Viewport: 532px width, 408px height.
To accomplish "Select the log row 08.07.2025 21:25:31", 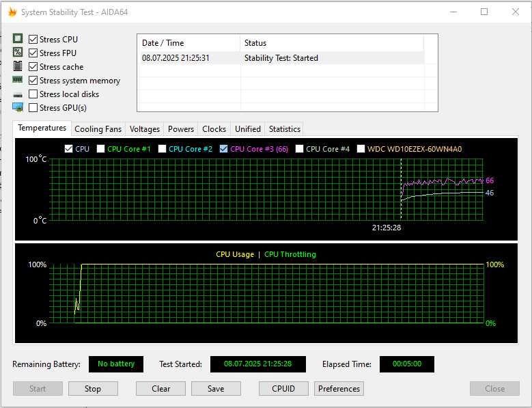I will 281,58.
